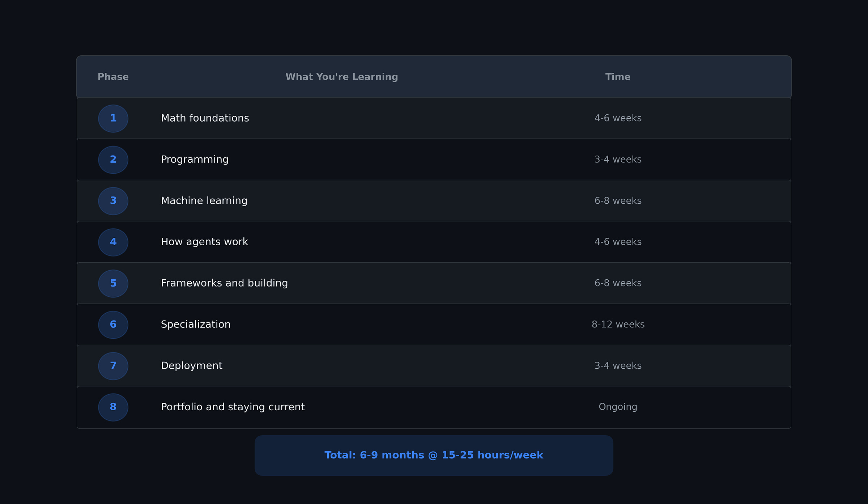Click the Total 6-9 months banner

pyautogui.click(x=434, y=455)
